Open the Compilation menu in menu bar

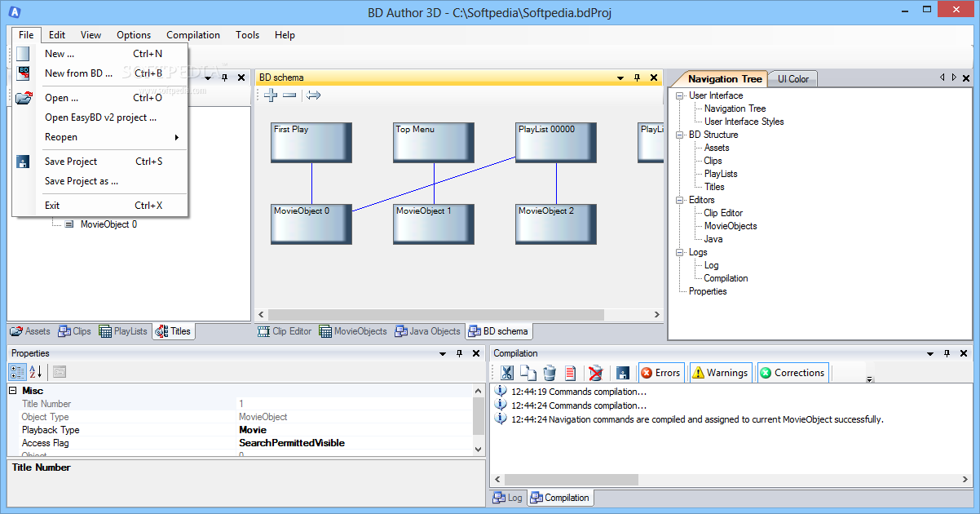(193, 35)
